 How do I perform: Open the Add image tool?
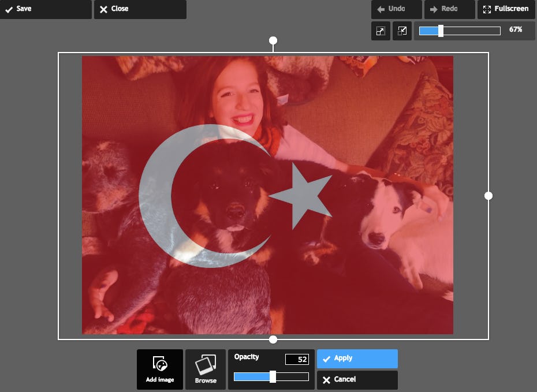click(x=159, y=369)
